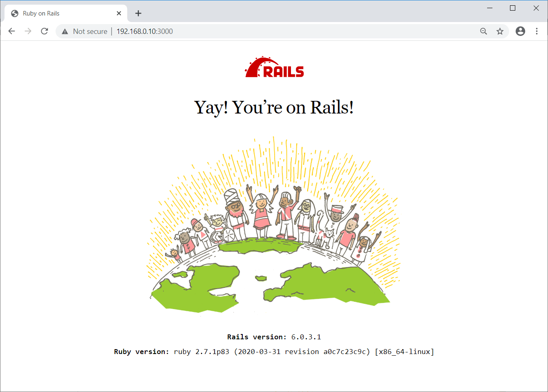Click the Ruby version text line

274,352
